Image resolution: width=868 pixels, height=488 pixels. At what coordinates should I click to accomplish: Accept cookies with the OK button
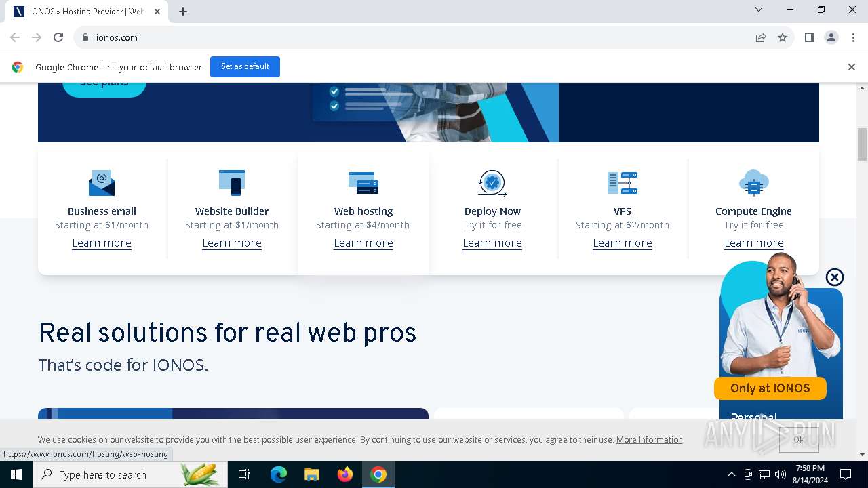tap(799, 440)
